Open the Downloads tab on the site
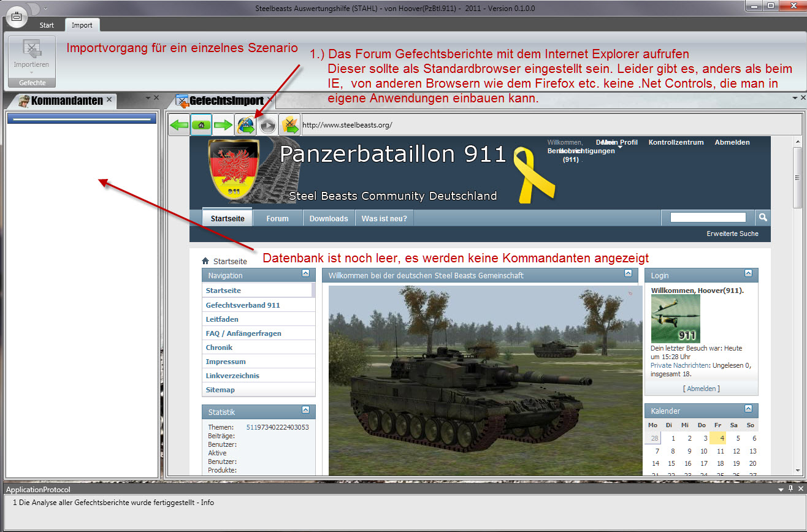 click(329, 218)
